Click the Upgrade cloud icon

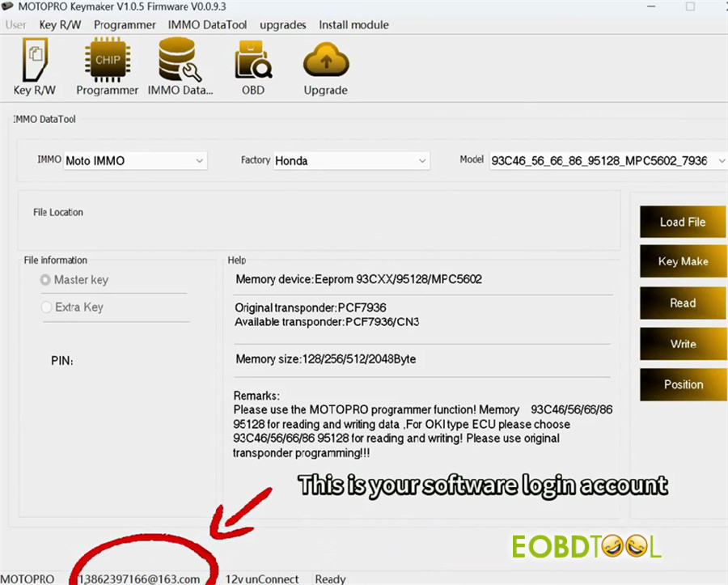(x=325, y=69)
